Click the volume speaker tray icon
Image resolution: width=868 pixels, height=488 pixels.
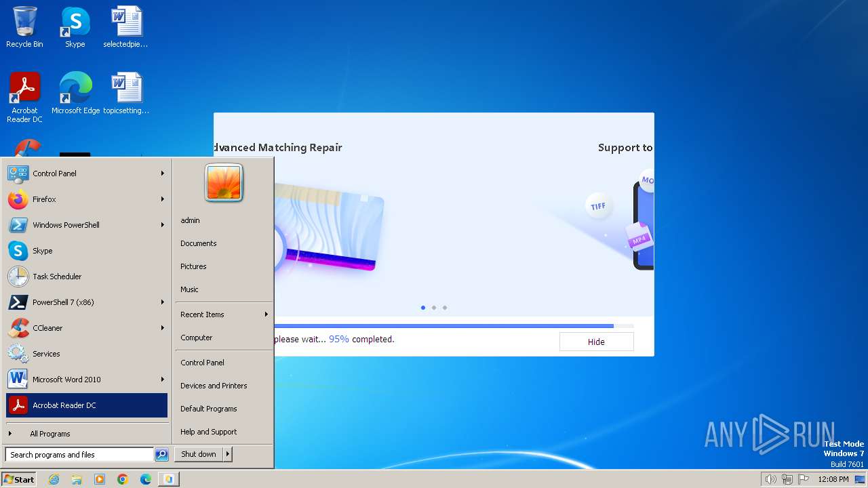pyautogui.click(x=770, y=479)
